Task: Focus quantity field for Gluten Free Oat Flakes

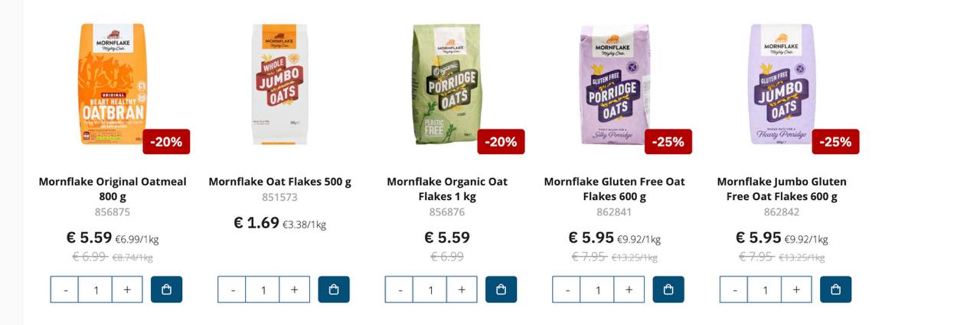Action: tap(598, 290)
